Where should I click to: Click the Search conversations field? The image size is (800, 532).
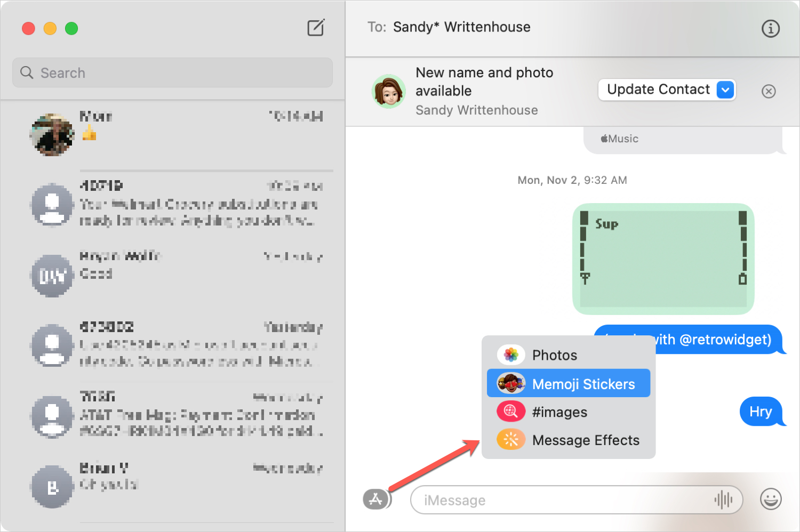pyautogui.click(x=172, y=72)
